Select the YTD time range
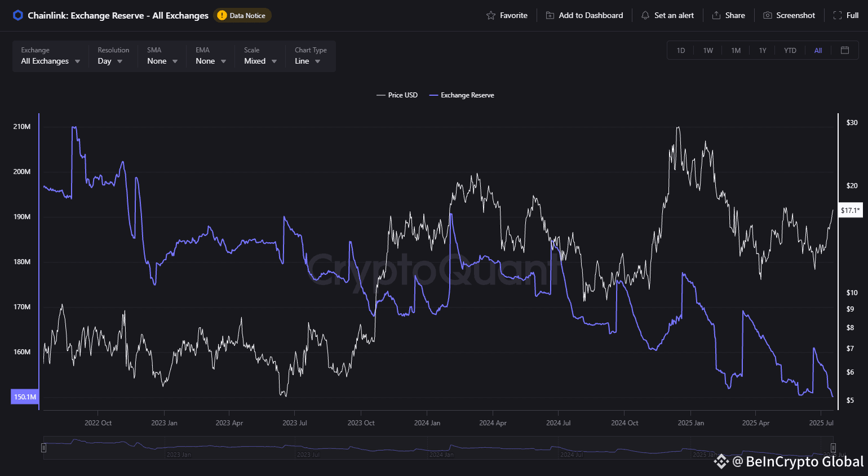868x476 pixels. [x=790, y=50]
